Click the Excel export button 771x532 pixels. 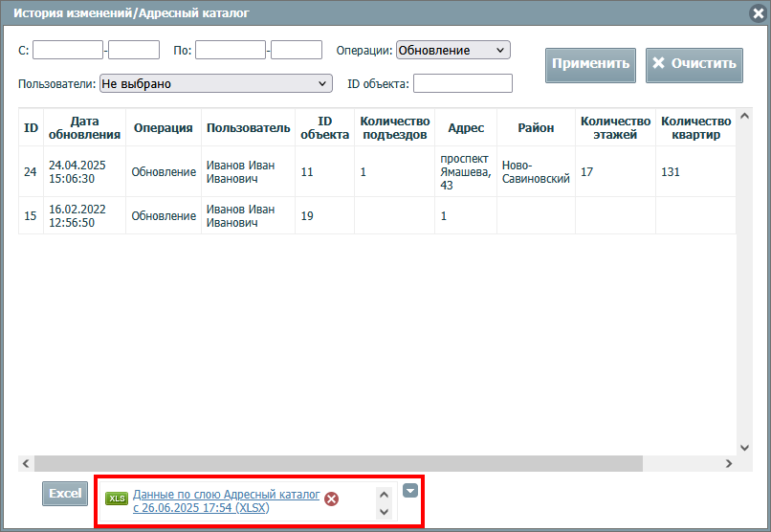tap(65, 494)
